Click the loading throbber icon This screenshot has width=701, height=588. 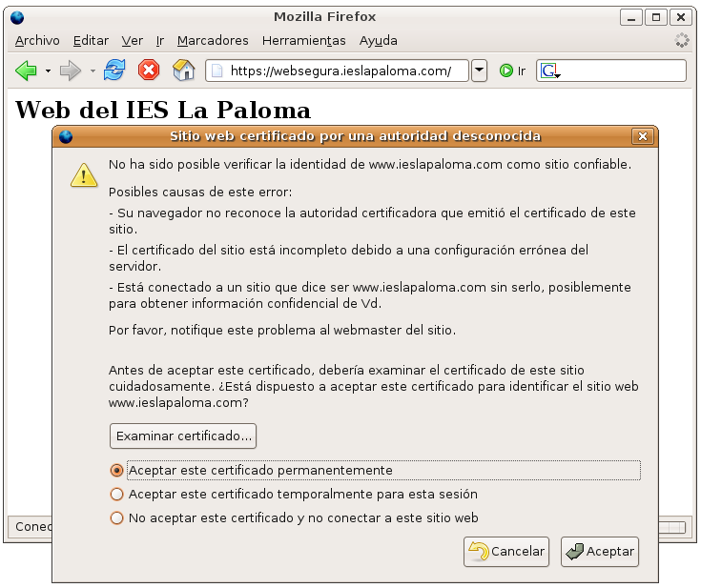click(682, 40)
